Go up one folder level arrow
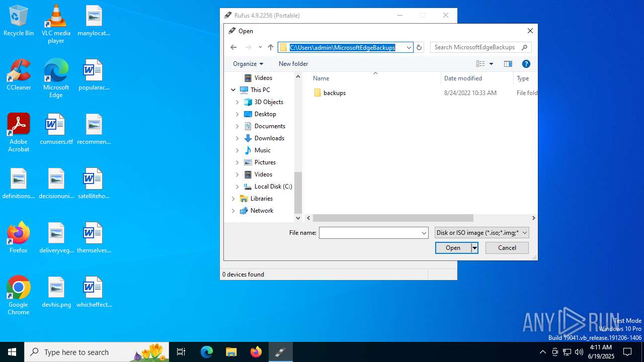Image resolution: width=644 pixels, height=362 pixels. coord(271,47)
